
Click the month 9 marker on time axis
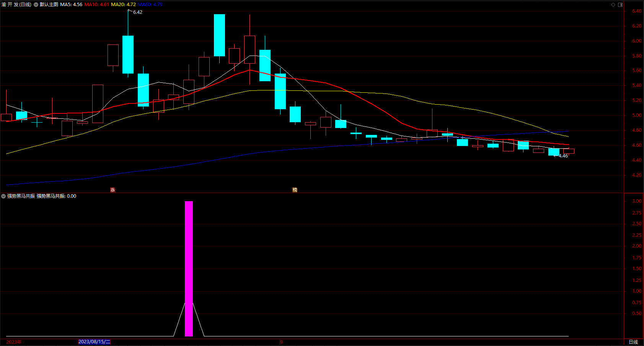coord(281,342)
